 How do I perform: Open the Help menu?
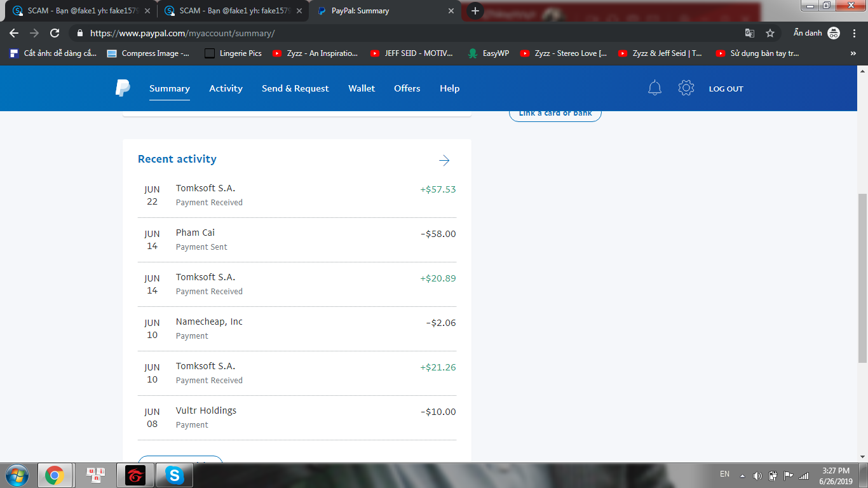click(449, 88)
